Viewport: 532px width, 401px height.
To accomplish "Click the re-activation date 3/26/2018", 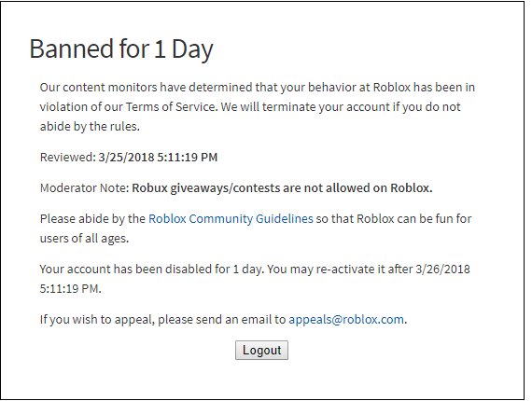I will click(x=442, y=270).
